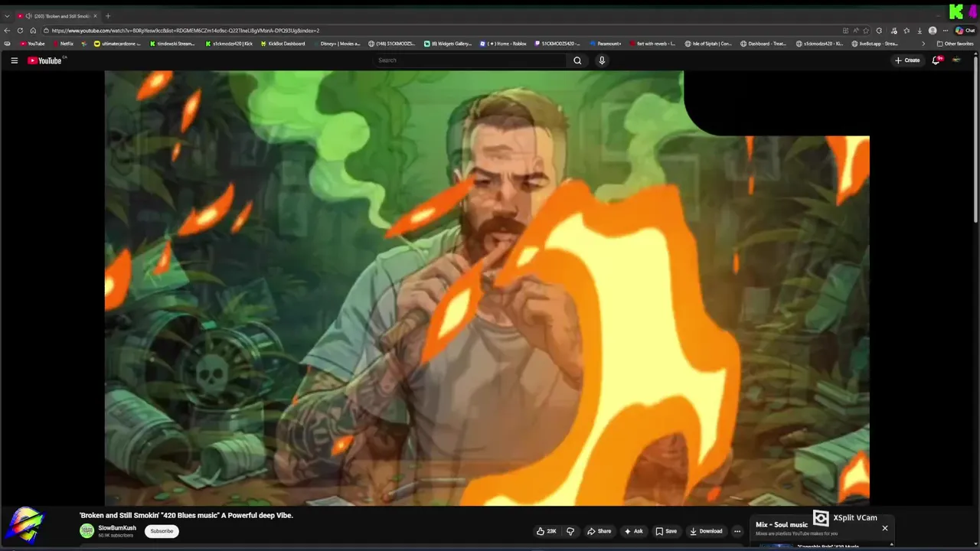Click the XSplit VCam overlay logo
The width and height of the screenshot is (980, 551).
tap(821, 518)
